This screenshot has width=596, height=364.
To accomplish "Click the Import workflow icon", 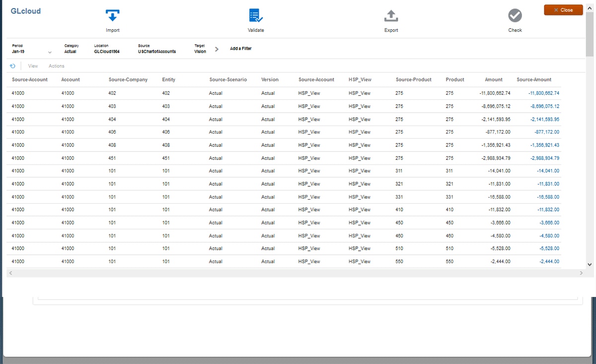I will (113, 16).
